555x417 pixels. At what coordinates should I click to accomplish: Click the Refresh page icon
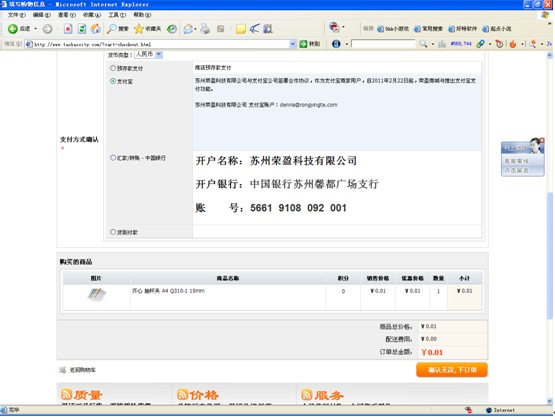(82, 29)
